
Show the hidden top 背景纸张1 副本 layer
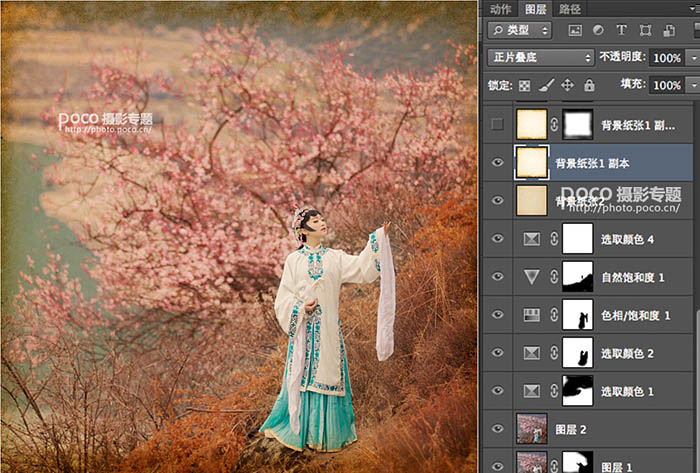[498, 124]
